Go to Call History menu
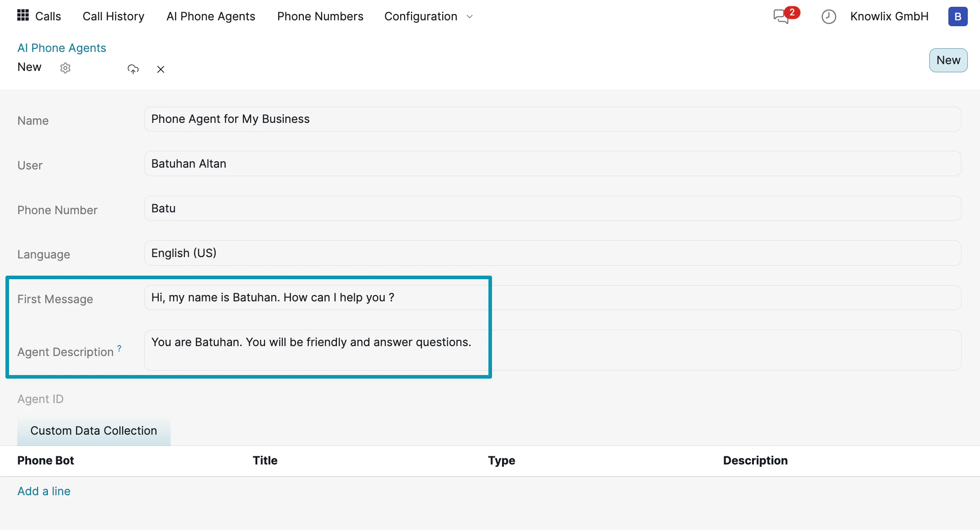Image resolution: width=980 pixels, height=530 pixels. (113, 17)
